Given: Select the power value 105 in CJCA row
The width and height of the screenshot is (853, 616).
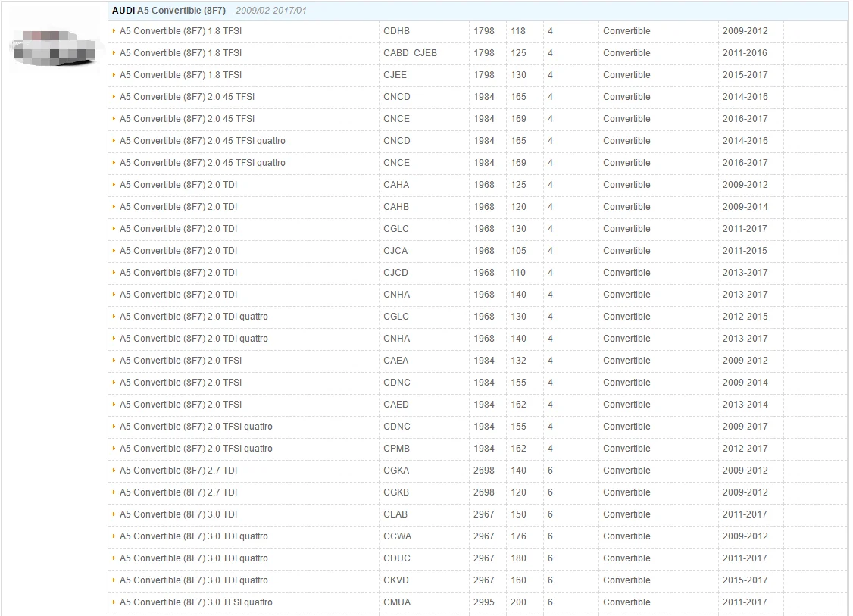Looking at the screenshot, I should tap(518, 250).
